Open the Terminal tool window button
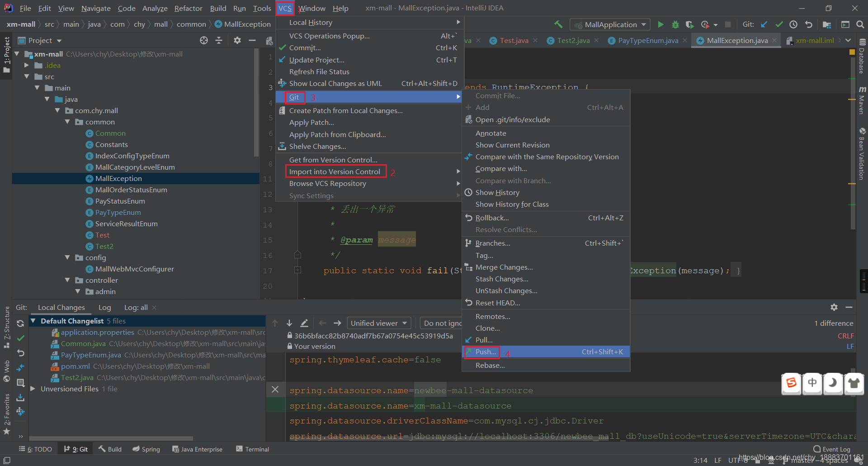Image resolution: width=868 pixels, height=466 pixels. [x=252, y=449]
